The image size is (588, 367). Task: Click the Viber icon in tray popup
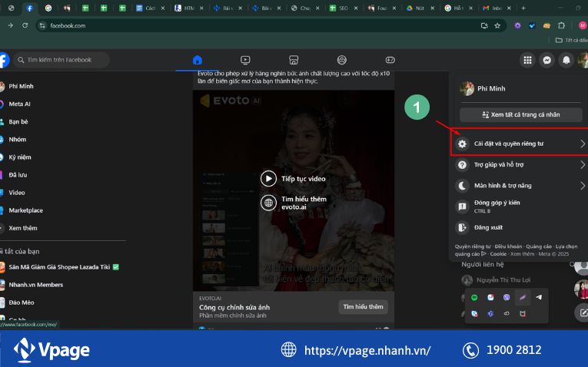507,297
